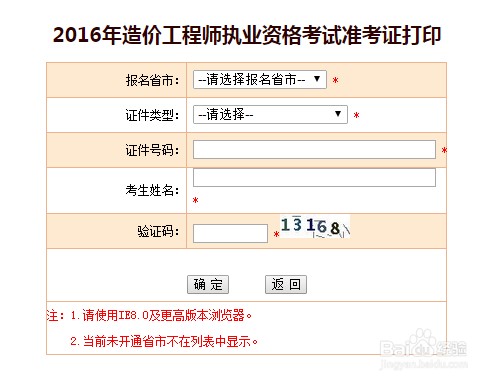The height and width of the screenshot is (382, 497).
Task: Click the arrow on 证件类型 dropdown
Action: click(338, 114)
